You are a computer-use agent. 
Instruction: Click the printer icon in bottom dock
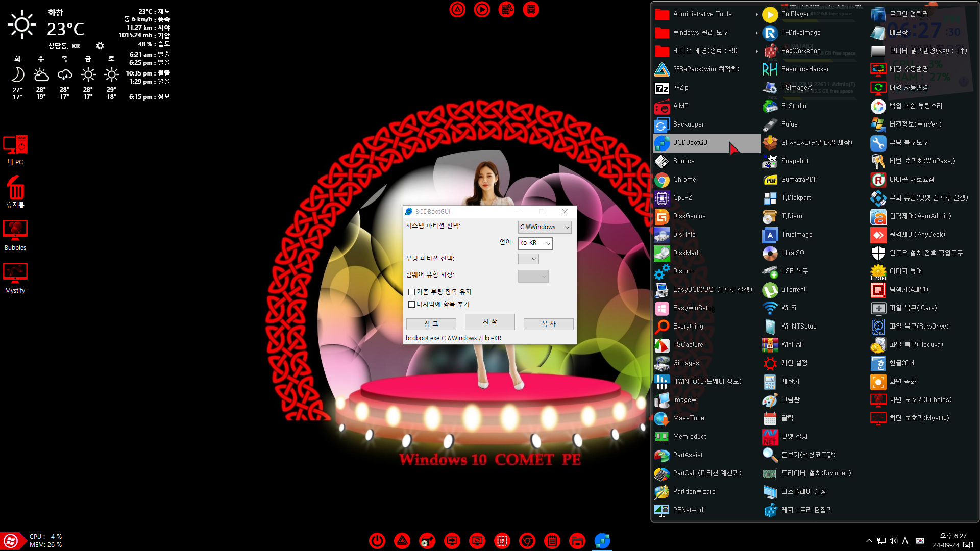tap(577, 540)
